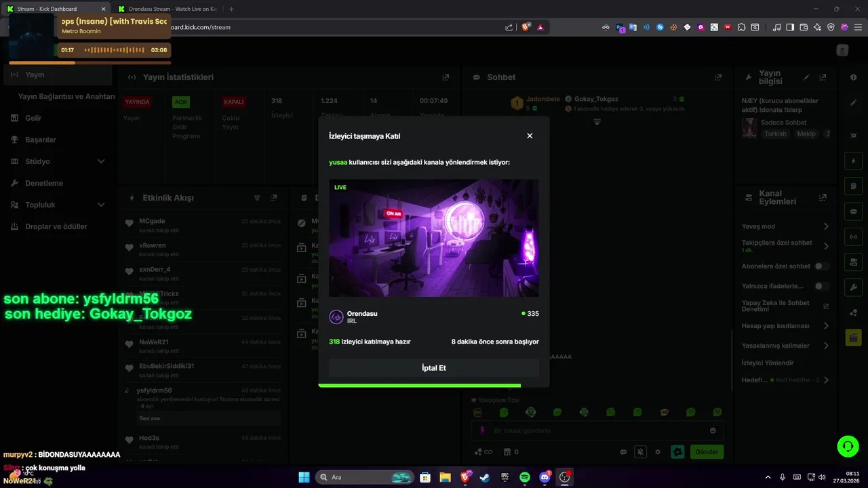This screenshot has height=488, width=868.
Task: Click İzleyici Yönlendir option
Action: pos(768,363)
